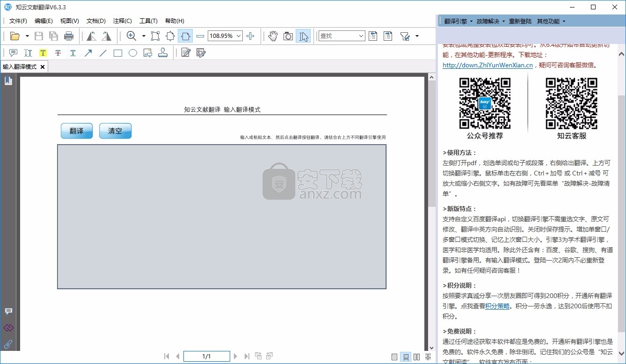Toggle continuous page layout icon

click(406, 357)
